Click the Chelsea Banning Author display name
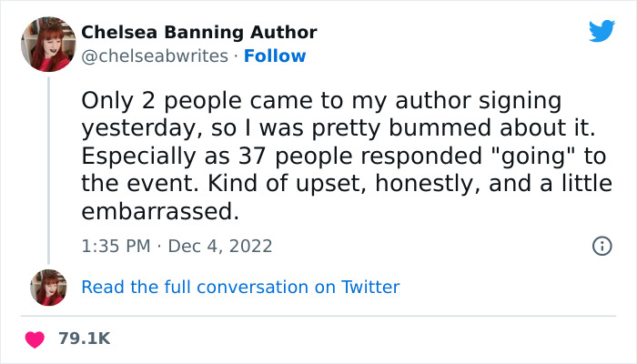 click(x=198, y=33)
